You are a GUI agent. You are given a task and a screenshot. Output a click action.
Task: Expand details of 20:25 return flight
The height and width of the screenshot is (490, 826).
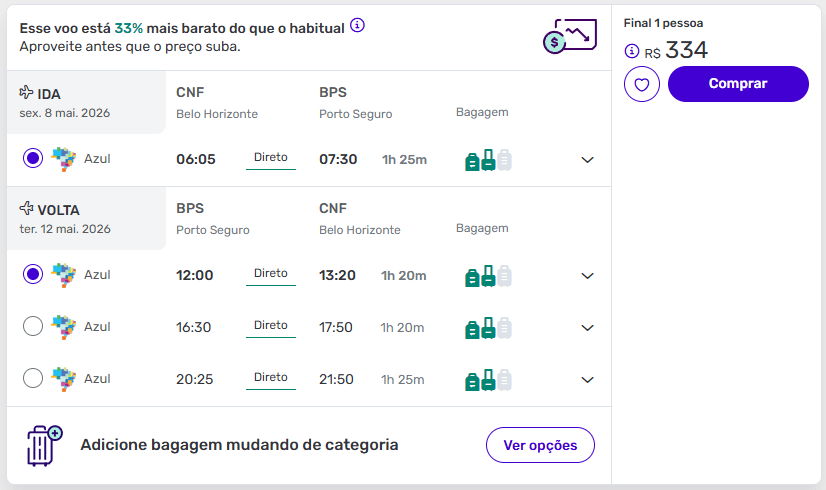(588, 380)
